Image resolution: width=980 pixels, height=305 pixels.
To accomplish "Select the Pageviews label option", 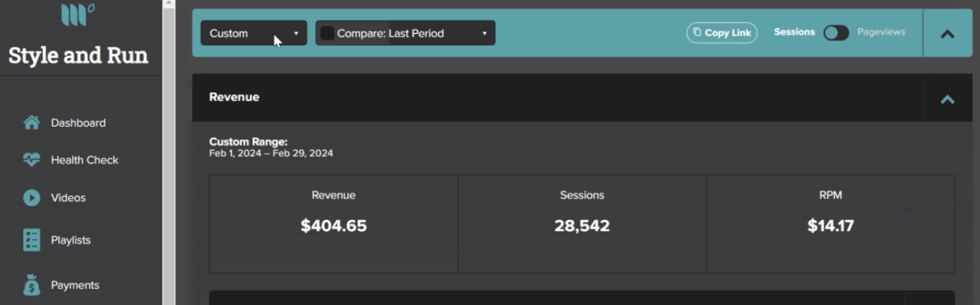I will click(881, 32).
